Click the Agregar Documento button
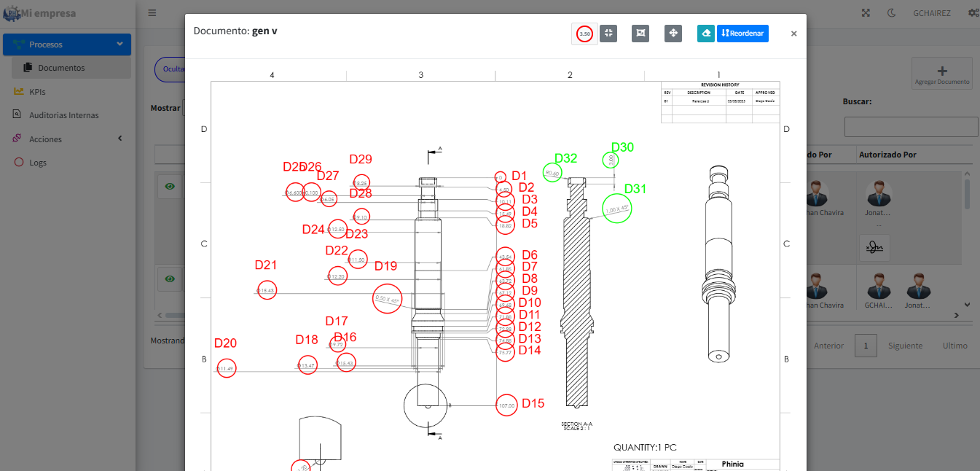Viewport: 980px width, 471px height. [941, 74]
